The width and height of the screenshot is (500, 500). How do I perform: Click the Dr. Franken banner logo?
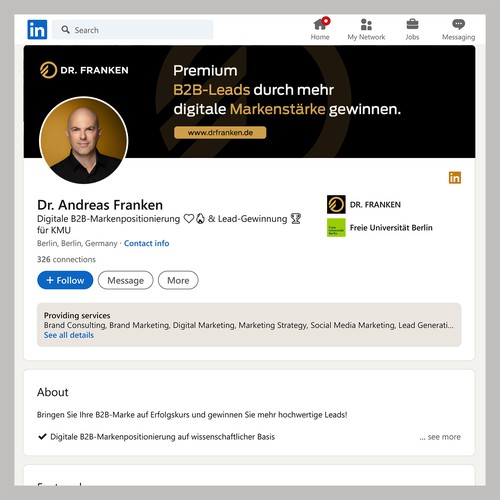[x=84, y=70]
